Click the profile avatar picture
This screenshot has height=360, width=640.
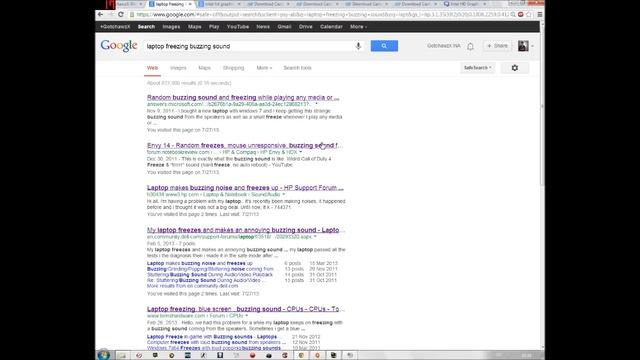point(523,46)
